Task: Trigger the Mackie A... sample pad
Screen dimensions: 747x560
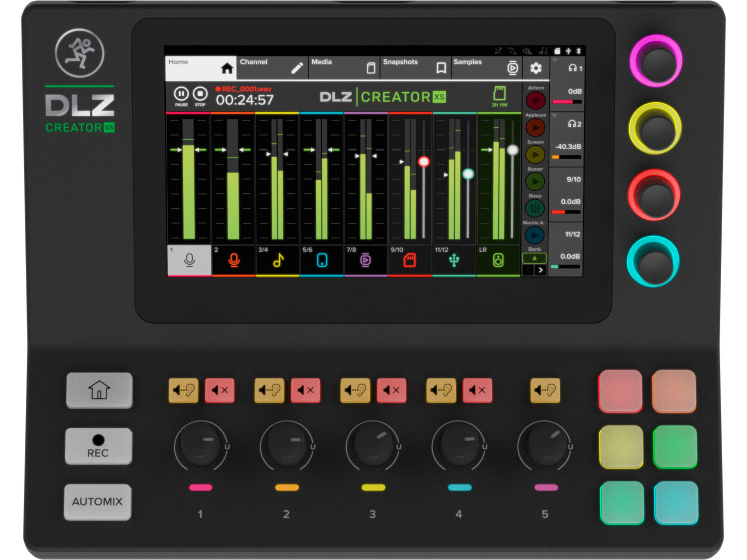Action: (x=535, y=235)
